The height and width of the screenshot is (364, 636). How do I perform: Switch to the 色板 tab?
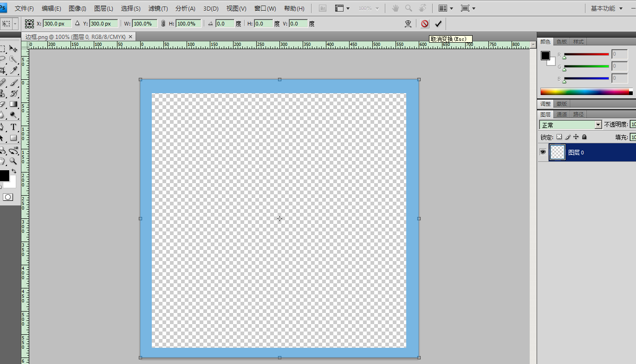coord(561,42)
